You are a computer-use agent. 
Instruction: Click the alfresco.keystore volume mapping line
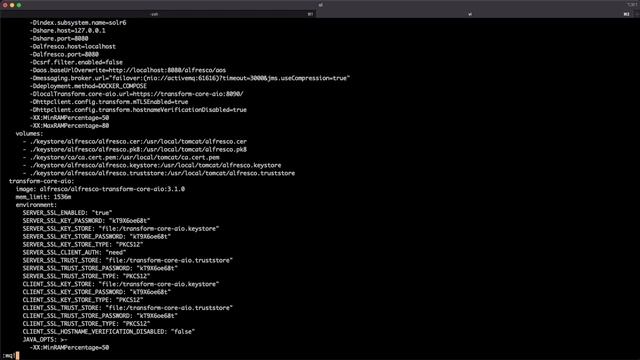(x=152, y=165)
